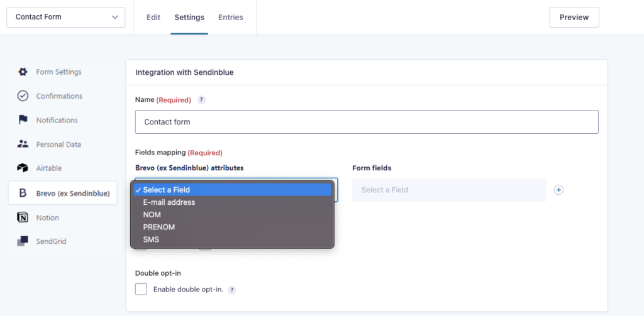The height and width of the screenshot is (316, 644).
Task: Click the Name input field
Action: point(366,122)
